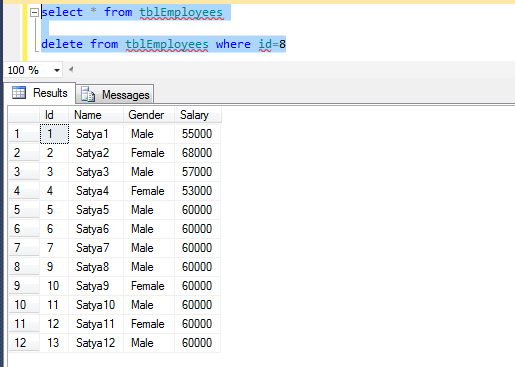
Task: Click salary cell in Satya12 row
Action: point(197,343)
